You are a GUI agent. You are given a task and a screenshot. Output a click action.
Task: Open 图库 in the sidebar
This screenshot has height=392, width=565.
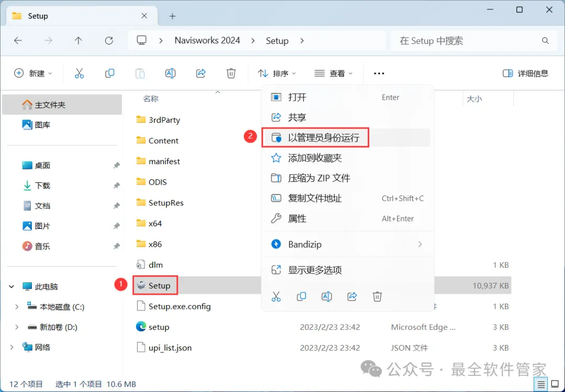pos(62,125)
